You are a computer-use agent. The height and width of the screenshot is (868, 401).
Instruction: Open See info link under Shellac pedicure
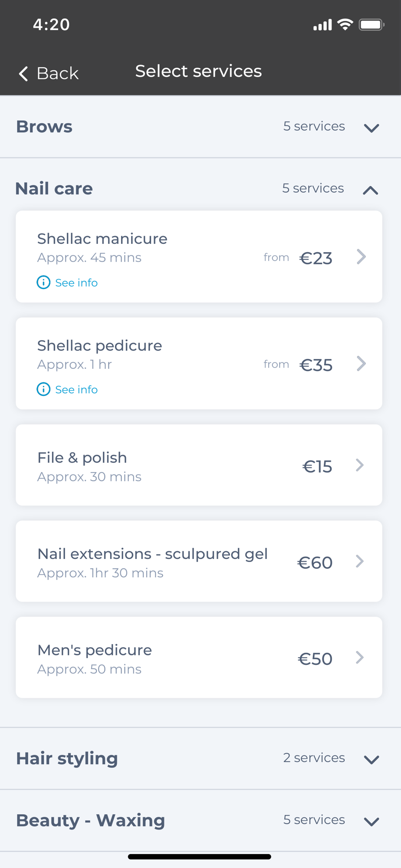pyautogui.click(x=76, y=389)
